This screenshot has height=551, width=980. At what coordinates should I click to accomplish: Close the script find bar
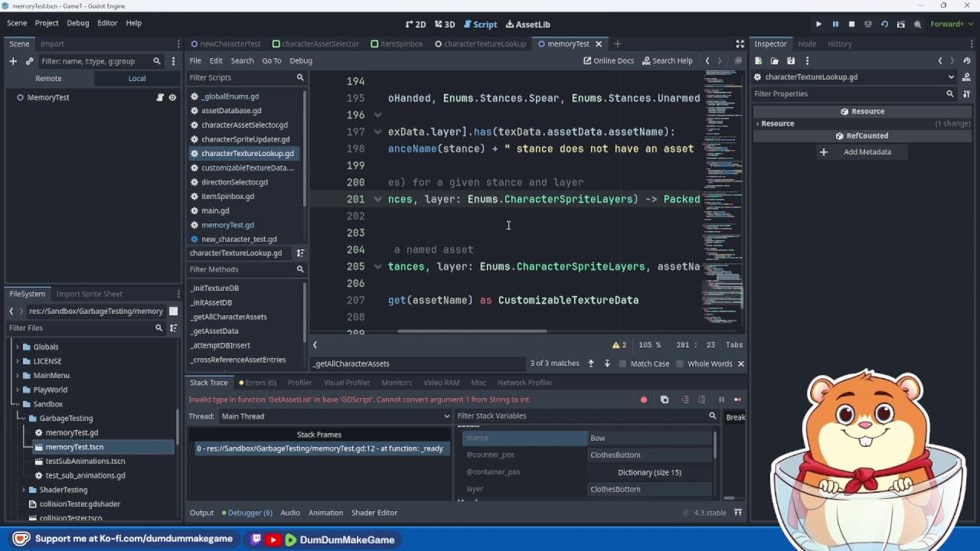click(740, 364)
